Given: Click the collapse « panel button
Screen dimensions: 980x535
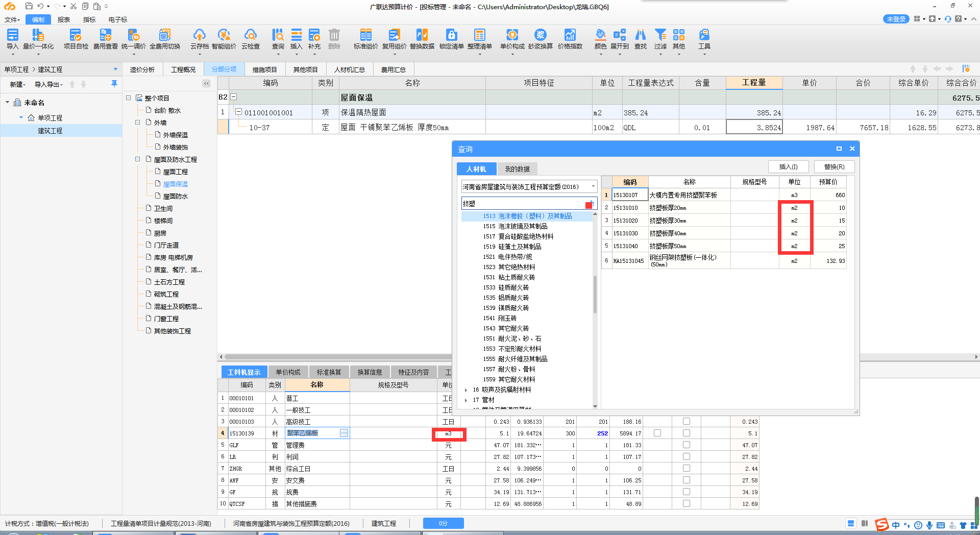Looking at the screenshot, I should 206,83.
